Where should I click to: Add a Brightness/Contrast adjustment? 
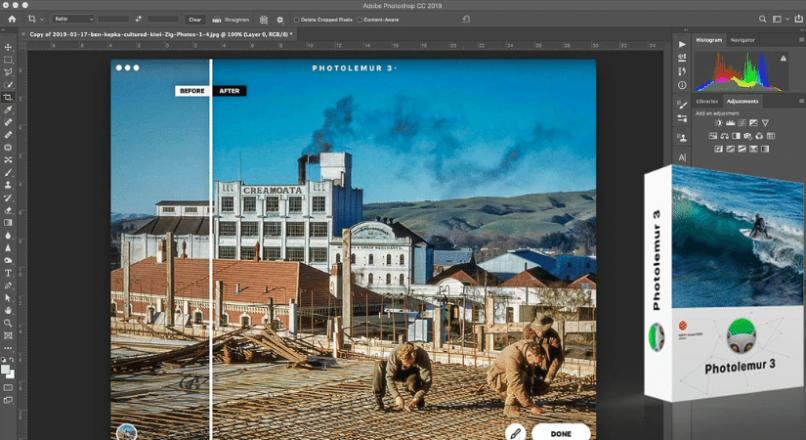pyautogui.click(x=719, y=123)
